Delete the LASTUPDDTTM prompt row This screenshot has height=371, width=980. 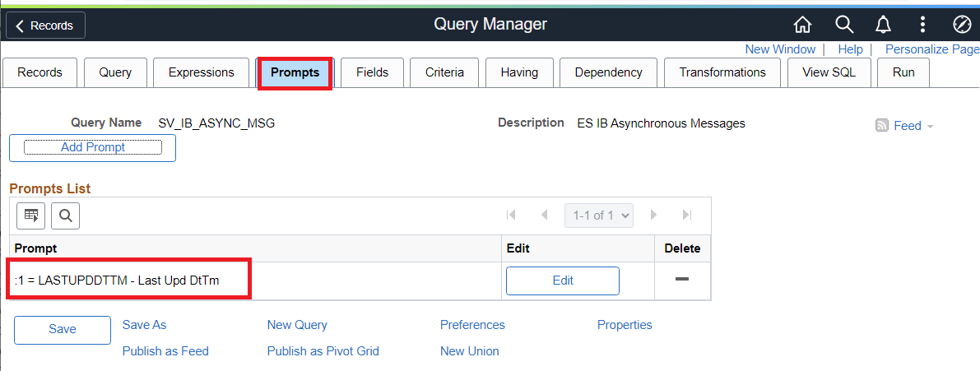[x=681, y=280]
